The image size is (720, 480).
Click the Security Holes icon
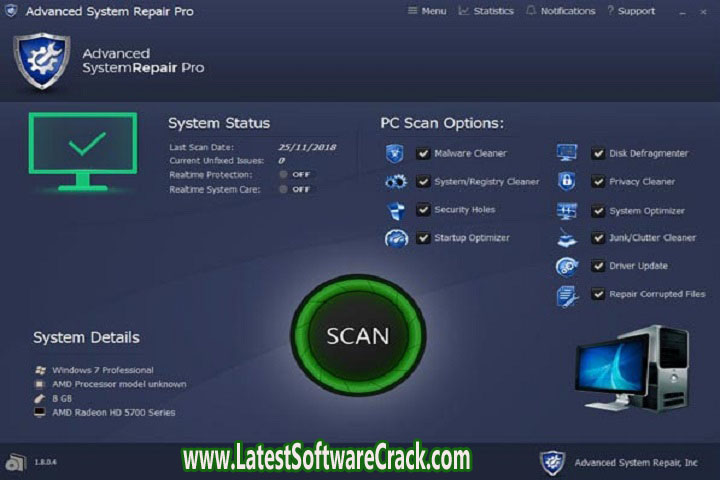tap(395, 210)
